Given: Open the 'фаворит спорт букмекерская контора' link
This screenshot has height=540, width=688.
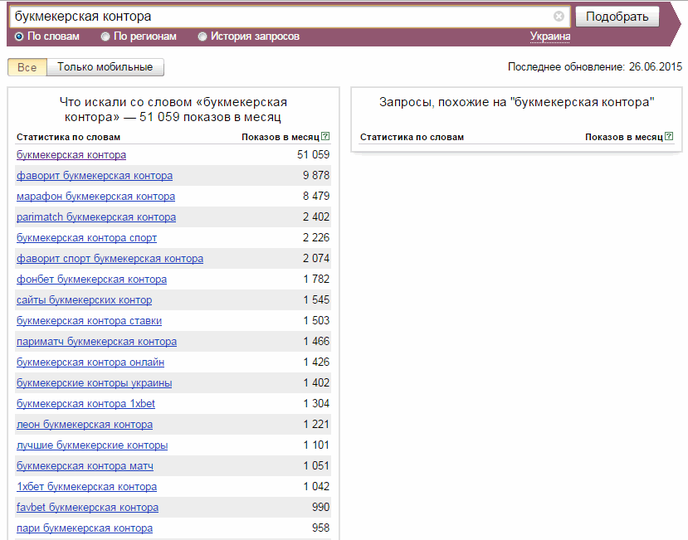Looking at the screenshot, I should pos(110,259).
